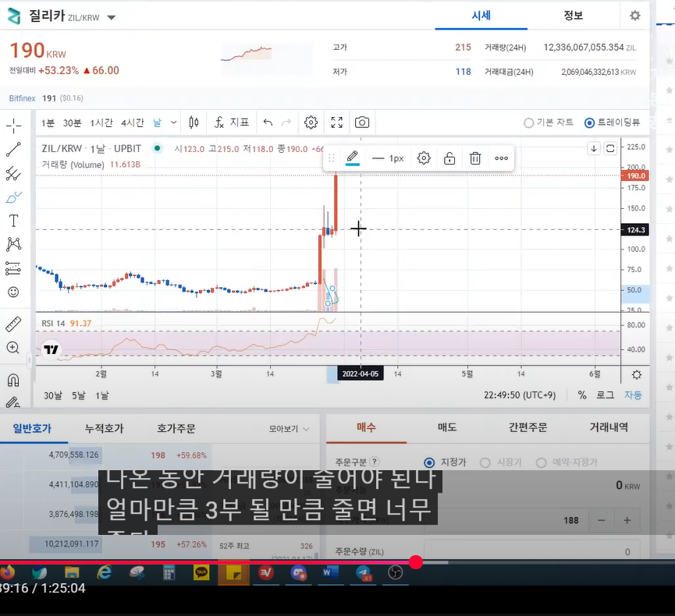Open the 지표 indicators menu
This screenshot has height=616, width=675.
pos(232,122)
